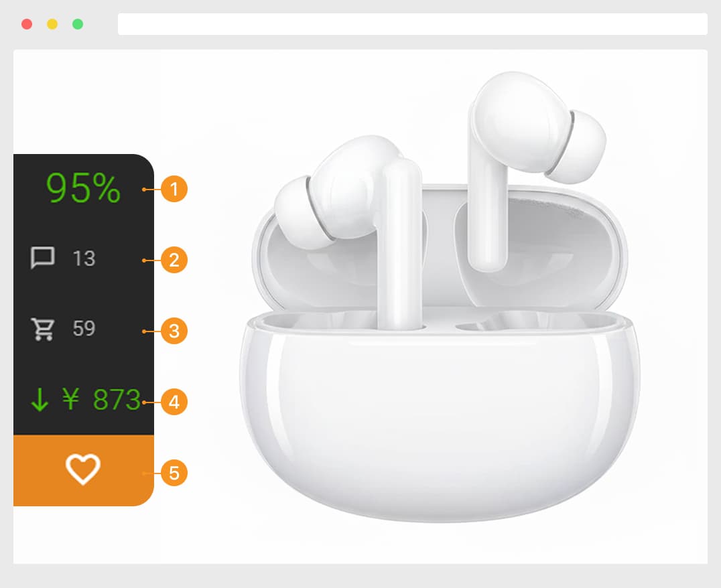The height and width of the screenshot is (588, 721).
Task: Click the comments speech bubble icon
Action: tap(43, 257)
